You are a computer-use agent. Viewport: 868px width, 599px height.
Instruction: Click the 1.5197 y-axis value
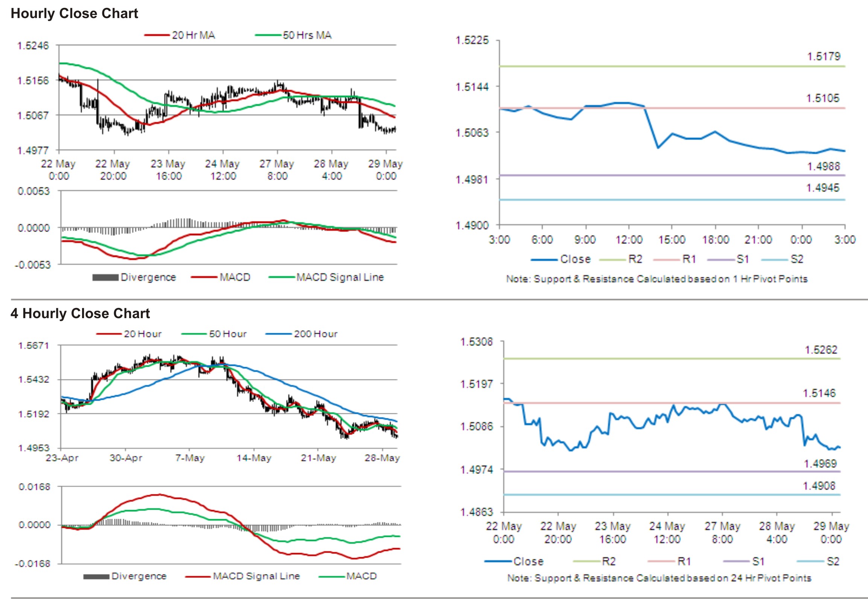pos(477,384)
